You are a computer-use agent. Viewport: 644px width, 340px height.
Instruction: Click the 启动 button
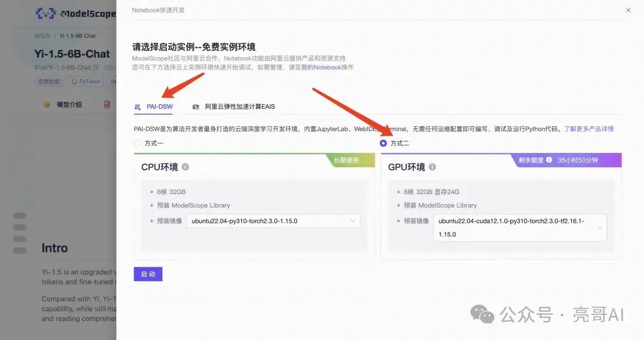[x=148, y=274]
